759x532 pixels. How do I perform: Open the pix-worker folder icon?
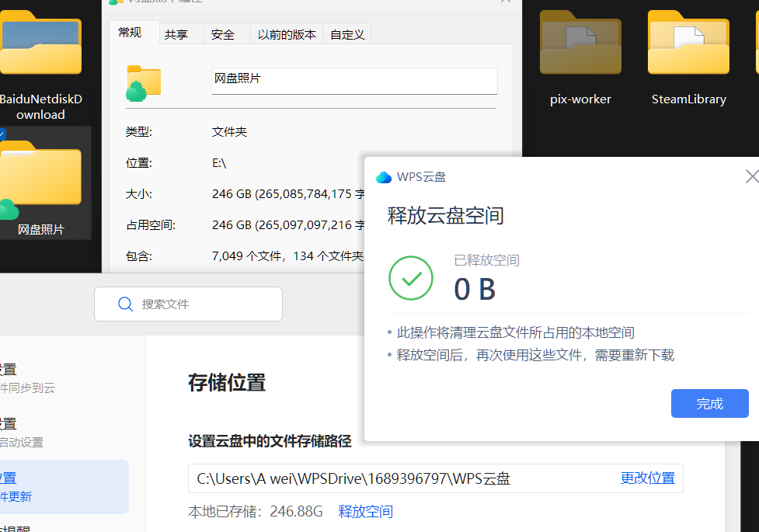(x=580, y=43)
